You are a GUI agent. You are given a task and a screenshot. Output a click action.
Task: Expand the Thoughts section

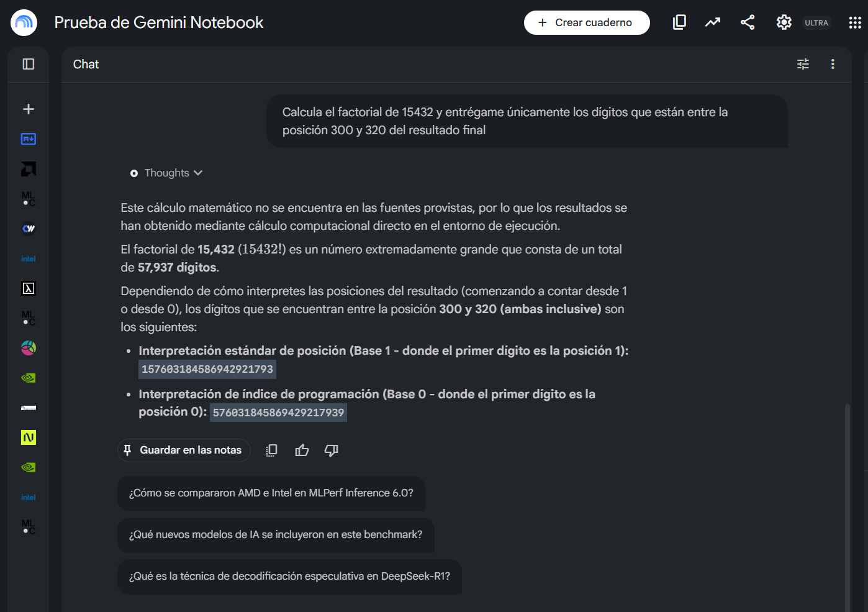[x=166, y=173]
